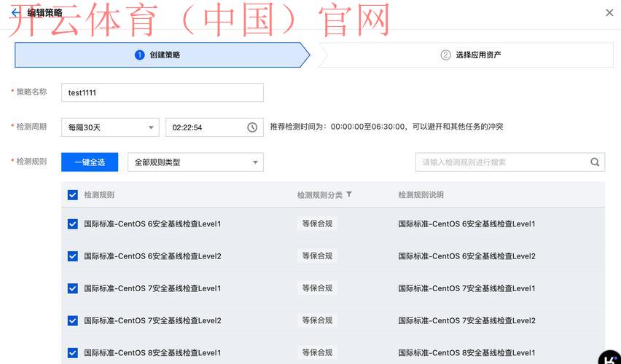Click the 检测规则 column header
Viewport: 621px width, 364px height.
99,194
